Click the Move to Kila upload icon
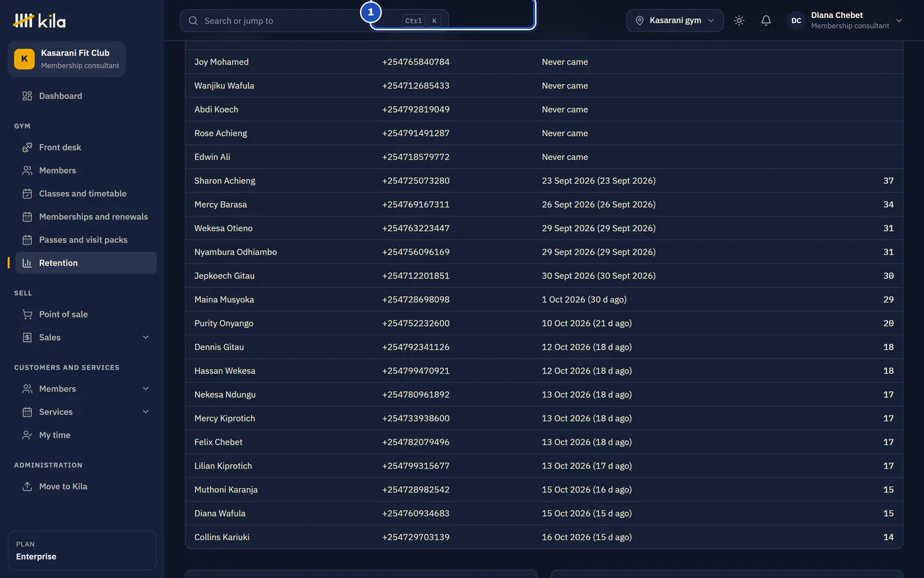This screenshot has width=924, height=578. (27, 486)
